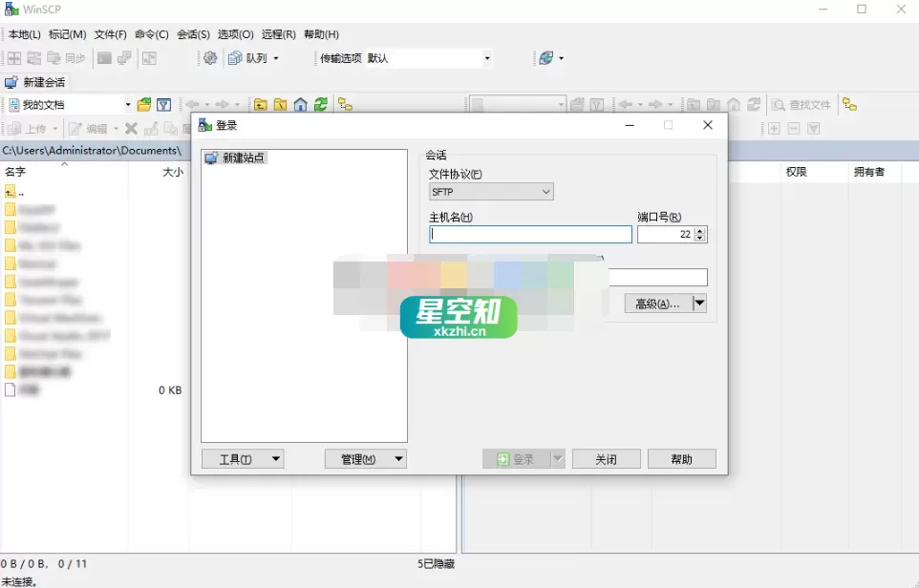919x588 pixels.
Task: Click the 帮助 help button
Action: click(x=681, y=458)
